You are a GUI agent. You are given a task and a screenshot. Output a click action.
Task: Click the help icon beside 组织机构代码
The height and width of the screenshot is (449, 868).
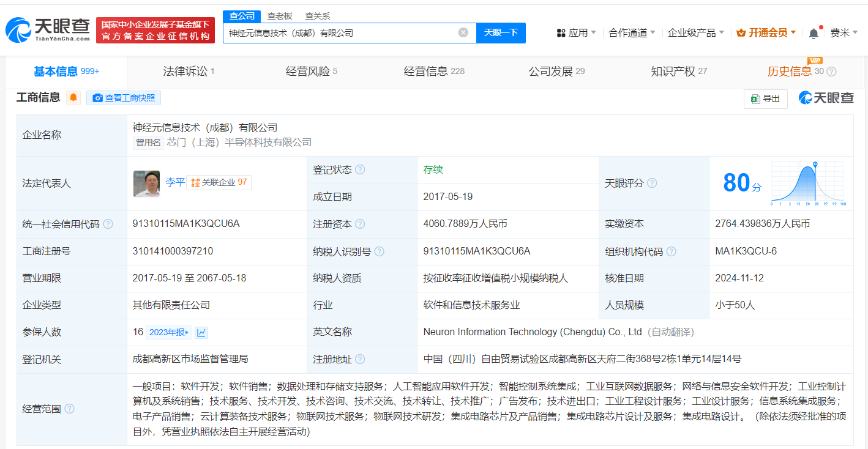coord(672,251)
